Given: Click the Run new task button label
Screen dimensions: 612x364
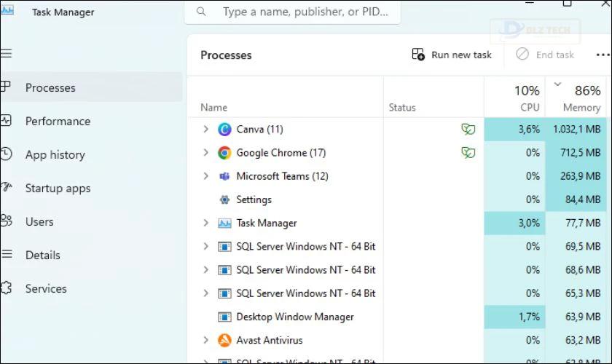Looking at the screenshot, I should (x=461, y=55).
